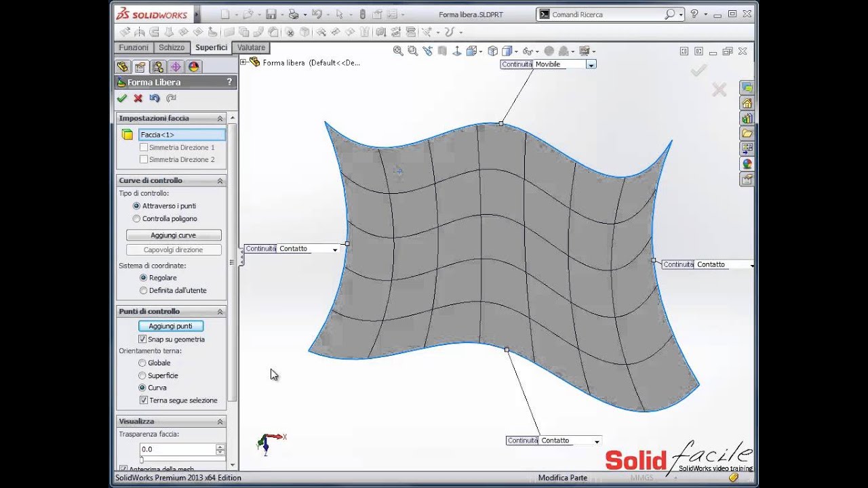This screenshot has height=488, width=868.
Task: Switch to Schizzo tab
Action: (x=172, y=47)
